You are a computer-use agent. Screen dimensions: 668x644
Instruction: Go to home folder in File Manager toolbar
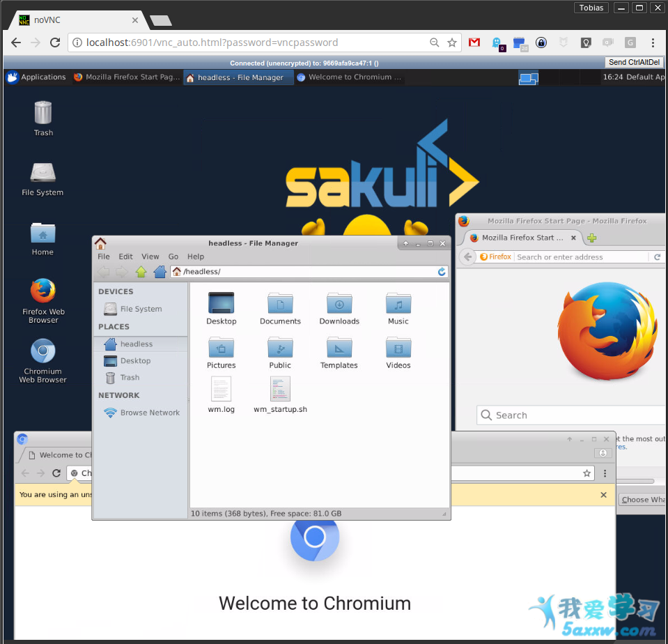[160, 272]
